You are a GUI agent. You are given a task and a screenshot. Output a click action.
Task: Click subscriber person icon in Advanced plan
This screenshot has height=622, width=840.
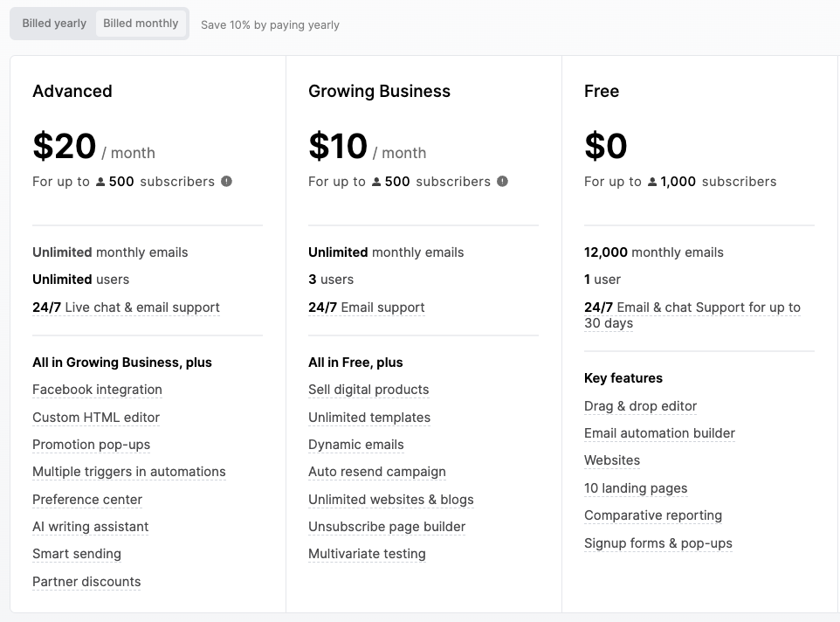pyautogui.click(x=100, y=182)
